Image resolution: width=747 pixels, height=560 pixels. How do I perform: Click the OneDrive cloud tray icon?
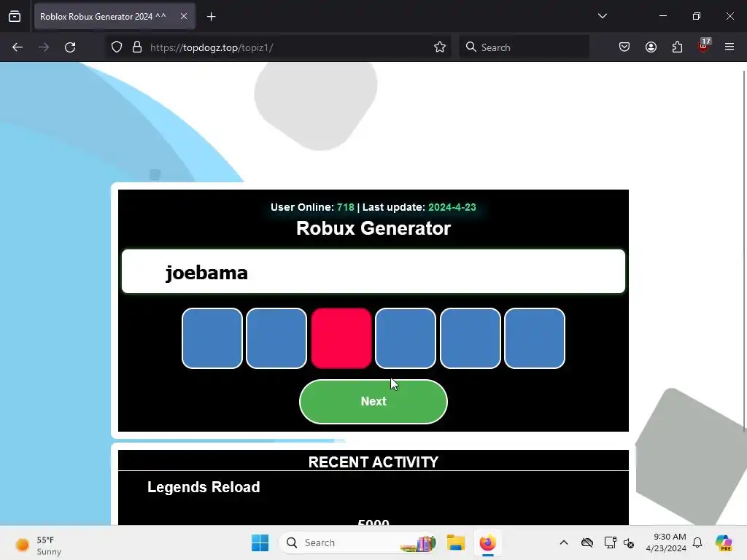(x=587, y=542)
